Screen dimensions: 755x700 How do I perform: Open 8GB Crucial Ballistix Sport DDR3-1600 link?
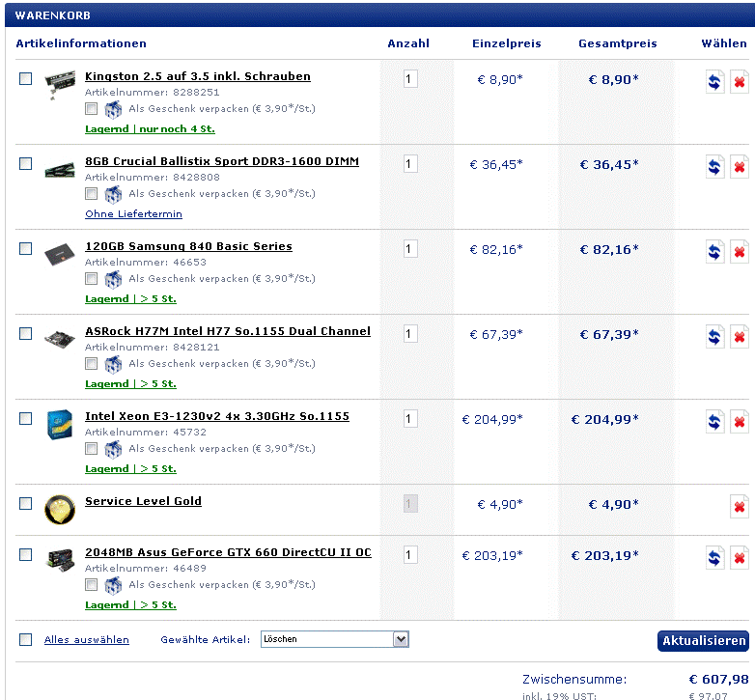click(x=222, y=161)
